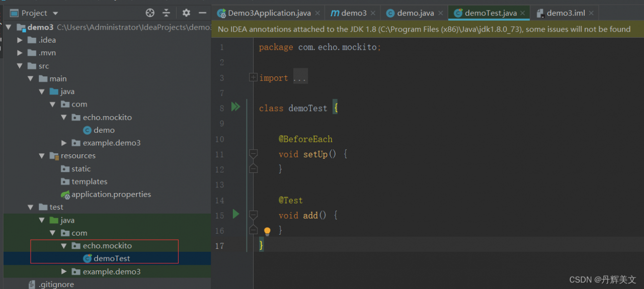Open the Project view dropdown
The width and height of the screenshot is (644, 289).
(x=55, y=13)
